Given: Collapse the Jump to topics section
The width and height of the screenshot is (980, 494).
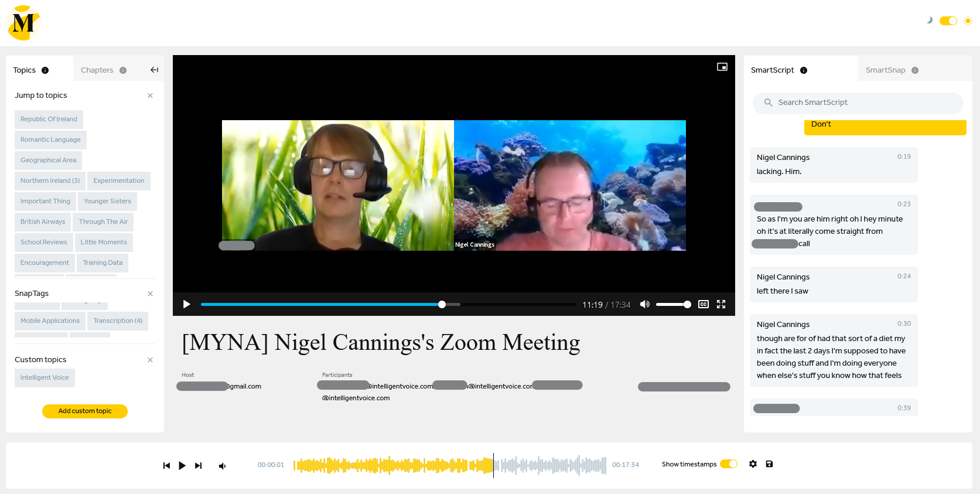Looking at the screenshot, I should pyautogui.click(x=150, y=96).
